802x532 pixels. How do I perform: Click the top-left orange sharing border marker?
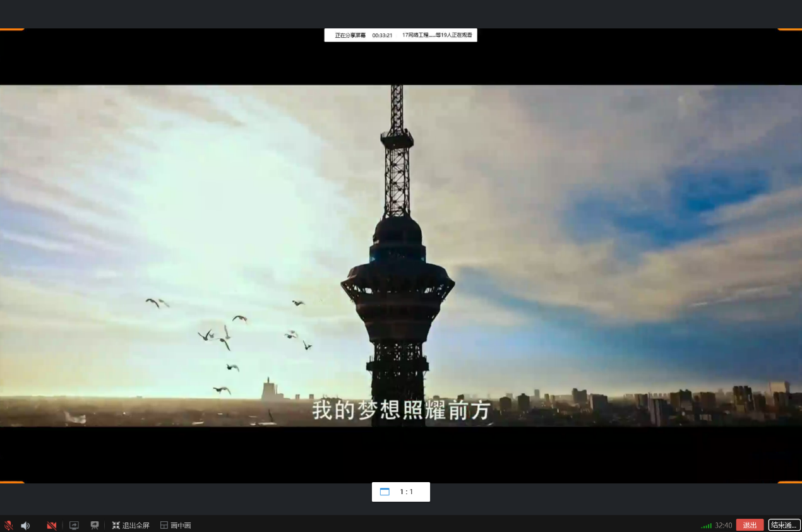point(12,29)
